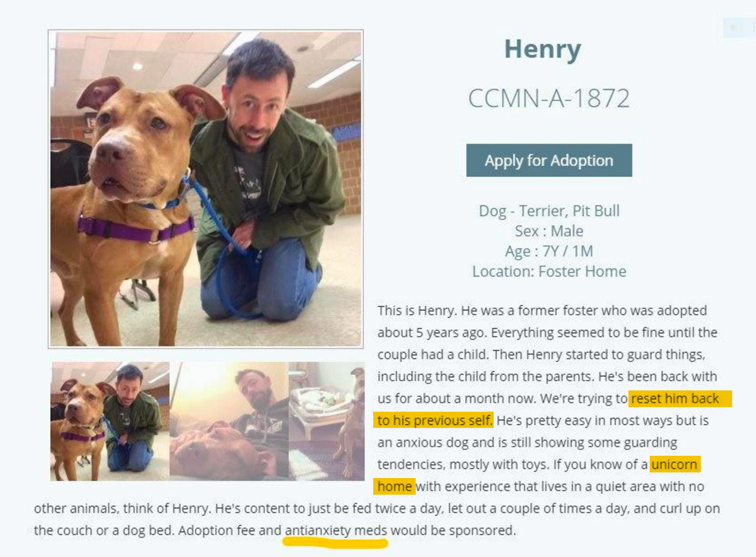Click the faint blurred box at top-right corner

tap(738, 27)
